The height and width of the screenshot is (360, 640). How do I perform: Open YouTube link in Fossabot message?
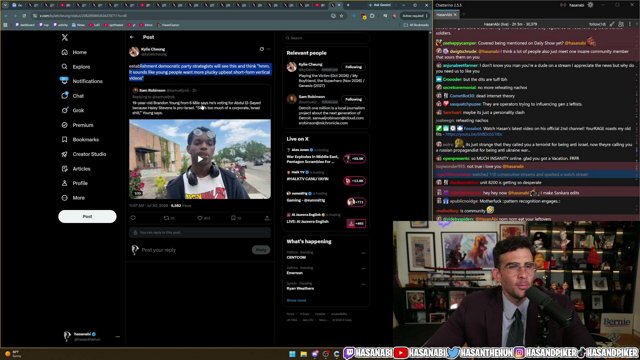coord(474,134)
